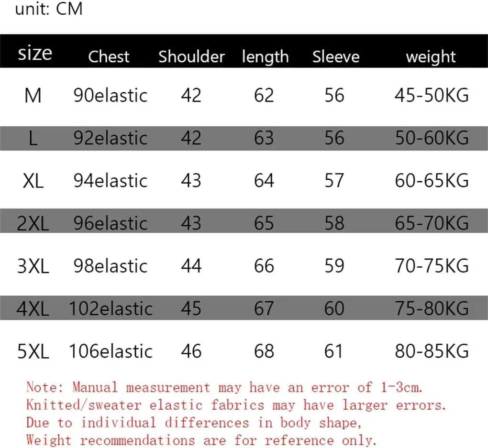The height and width of the screenshot is (448, 488).
Task: Click the "size" column header
Action: pos(35,53)
